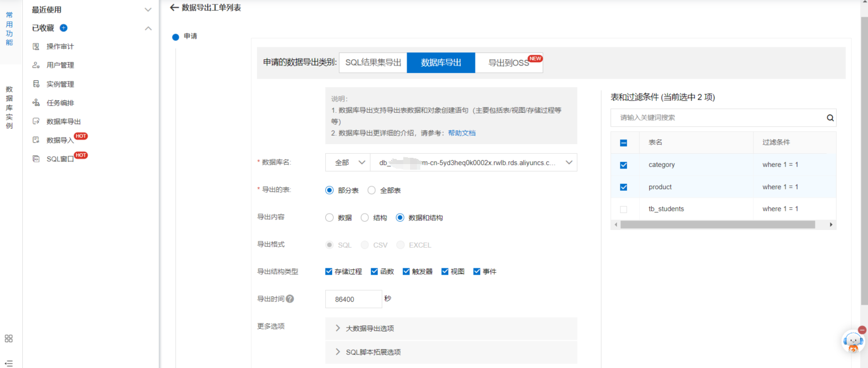Image resolution: width=868 pixels, height=368 pixels.
Task: Click the 86400 export time field
Action: 354,299
